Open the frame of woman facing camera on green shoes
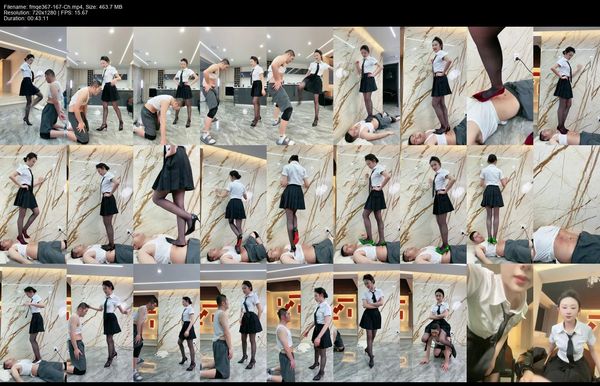 (x=433, y=204)
